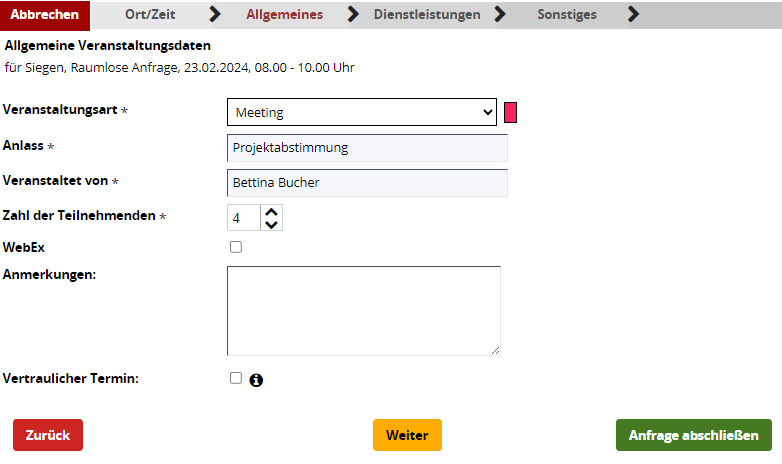Select the Allgemeines step

tap(284, 15)
